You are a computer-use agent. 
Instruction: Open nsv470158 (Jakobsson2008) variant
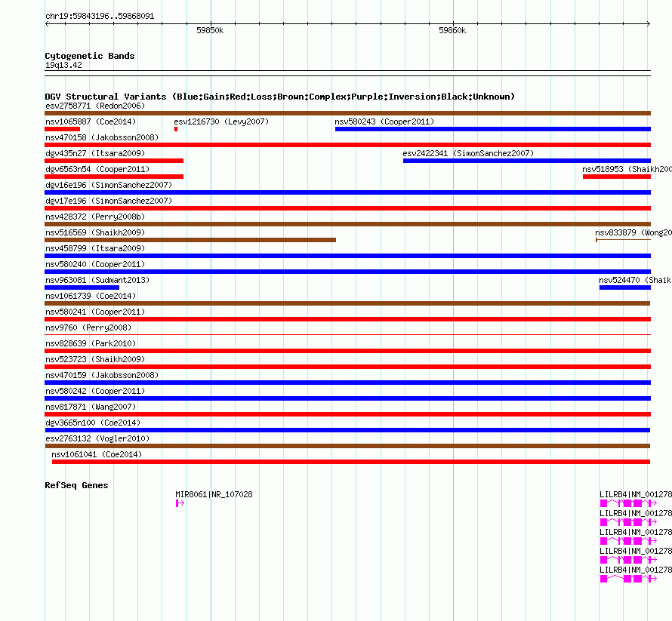[x=102, y=137]
